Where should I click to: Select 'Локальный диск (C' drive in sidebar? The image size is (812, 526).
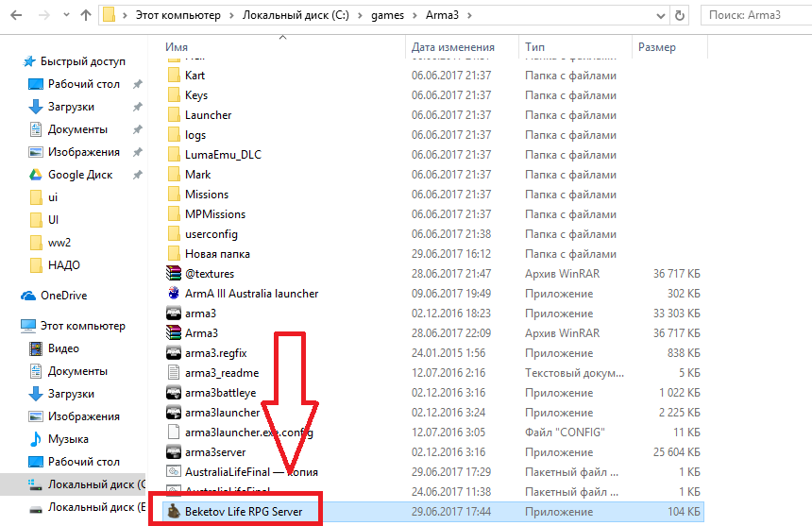[x=97, y=484]
